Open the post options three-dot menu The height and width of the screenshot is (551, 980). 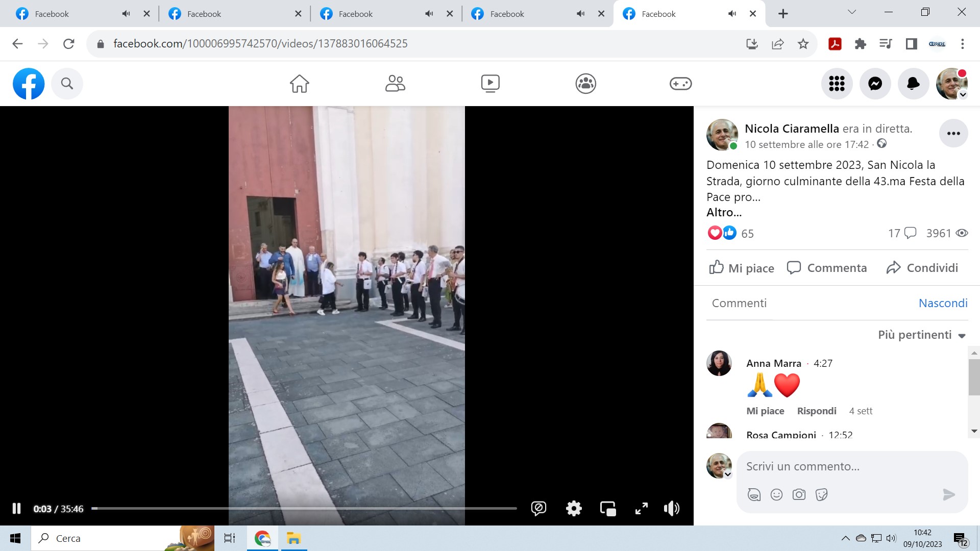[x=953, y=134]
